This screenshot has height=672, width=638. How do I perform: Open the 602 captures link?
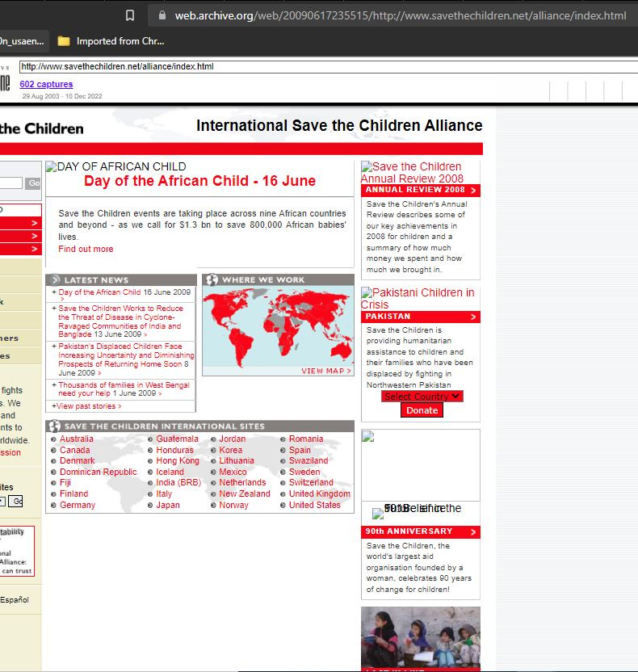[x=46, y=84]
